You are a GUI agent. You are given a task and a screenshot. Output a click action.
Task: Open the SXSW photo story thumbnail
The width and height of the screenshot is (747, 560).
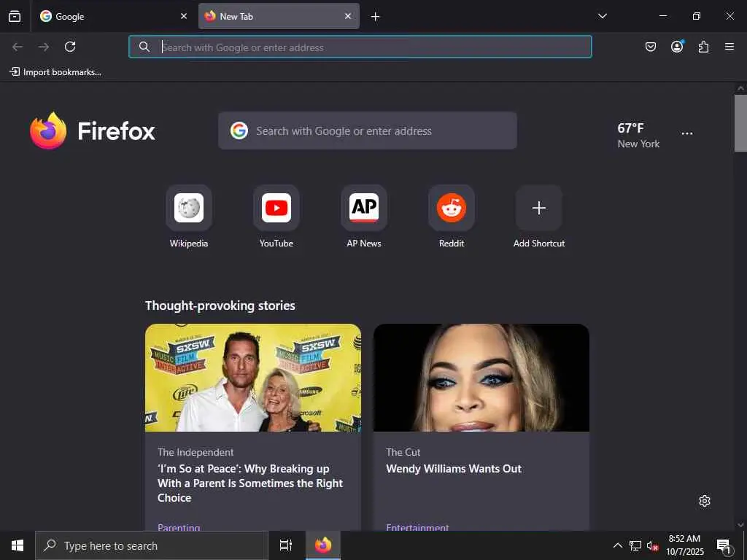tap(253, 378)
